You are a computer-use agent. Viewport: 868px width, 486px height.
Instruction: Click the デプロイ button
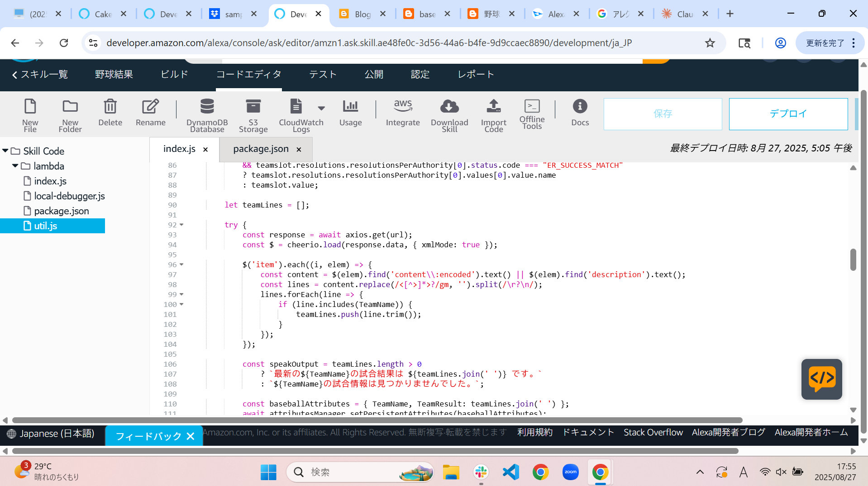[x=788, y=114]
